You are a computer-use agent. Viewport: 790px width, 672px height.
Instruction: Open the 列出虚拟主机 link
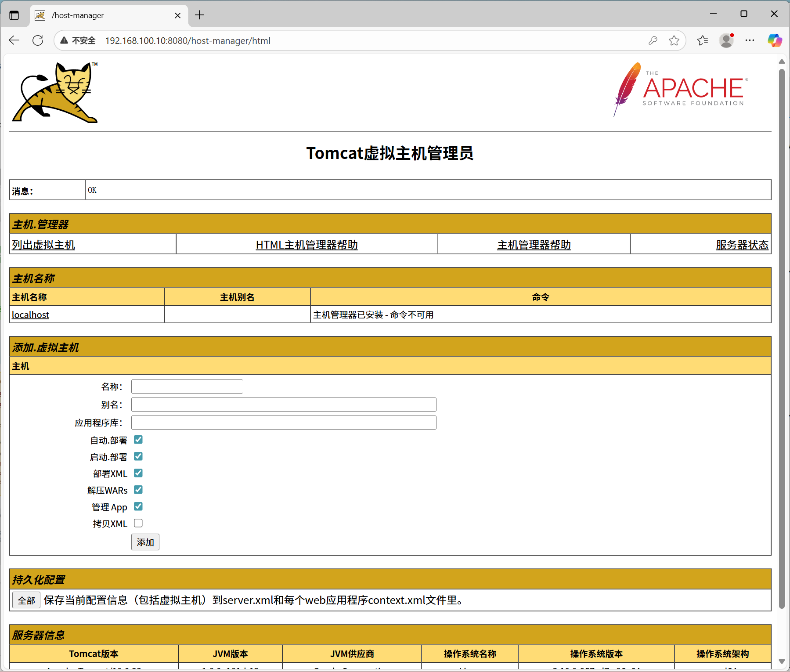click(43, 245)
